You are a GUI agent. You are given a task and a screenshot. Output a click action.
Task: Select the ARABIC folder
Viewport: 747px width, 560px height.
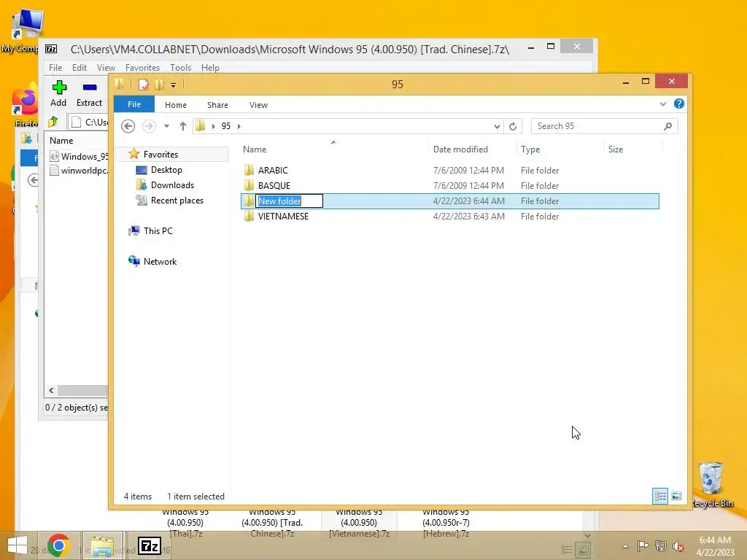[x=273, y=171]
